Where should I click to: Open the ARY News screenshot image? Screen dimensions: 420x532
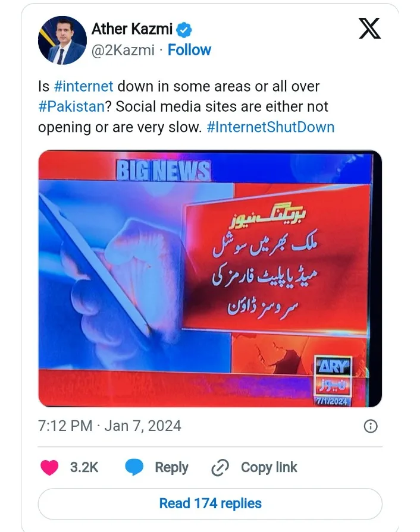click(x=210, y=279)
